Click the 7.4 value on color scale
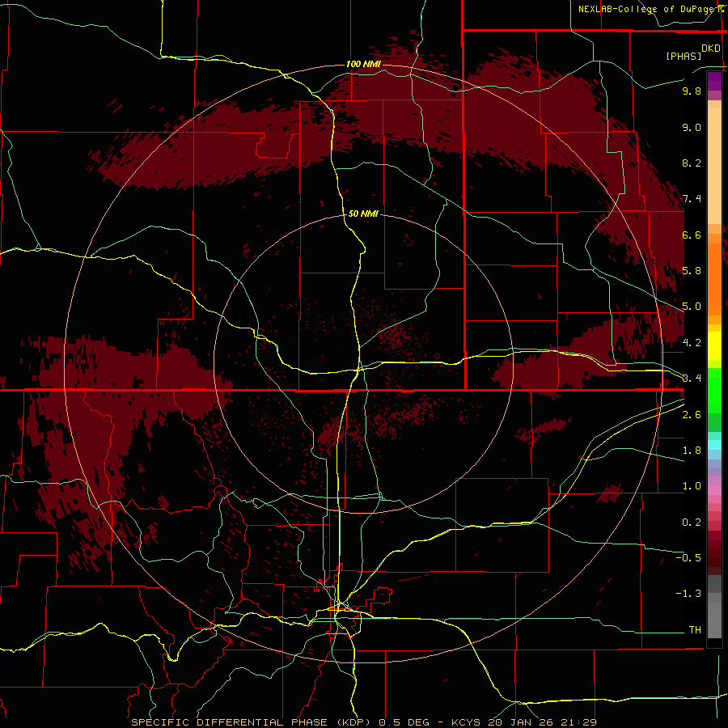The height and width of the screenshot is (728, 728). click(x=692, y=199)
